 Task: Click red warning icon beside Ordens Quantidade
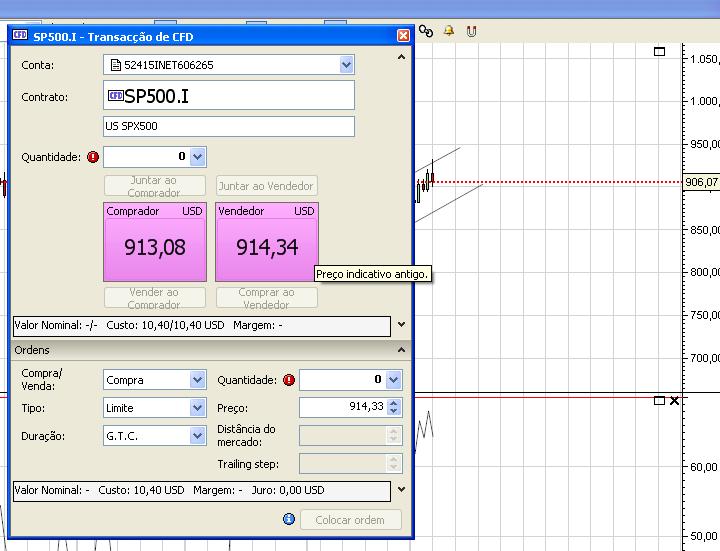[289, 380]
